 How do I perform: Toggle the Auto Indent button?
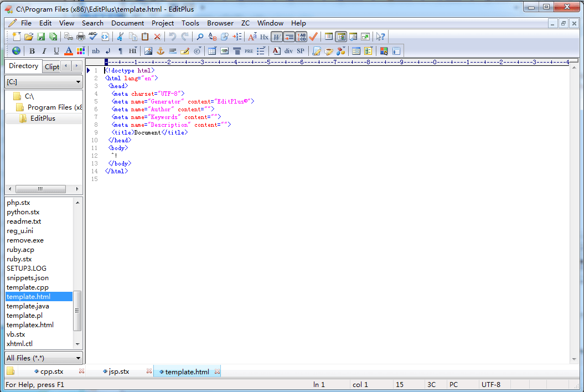click(x=288, y=37)
